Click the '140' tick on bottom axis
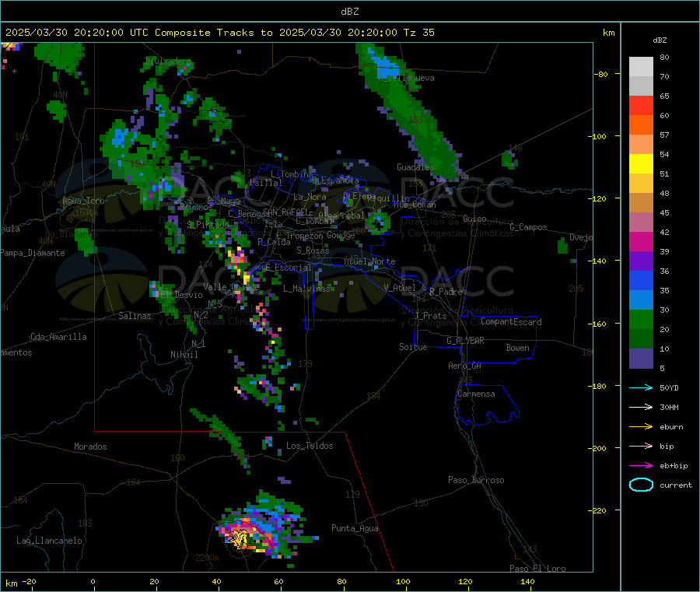Image resolution: width=700 pixels, height=592 pixels. tap(527, 581)
